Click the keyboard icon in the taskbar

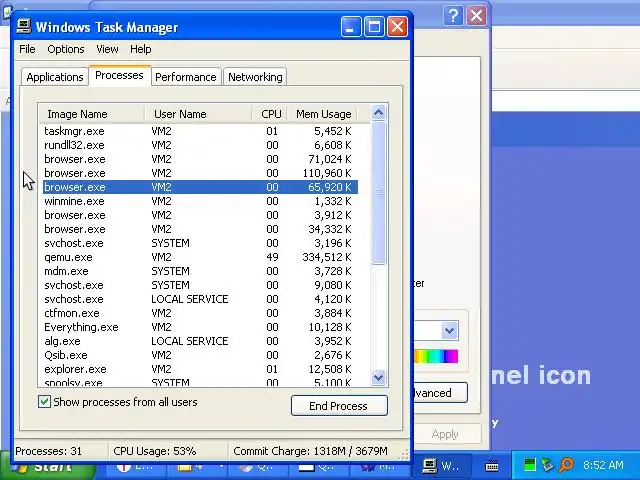pyautogui.click(x=492, y=465)
